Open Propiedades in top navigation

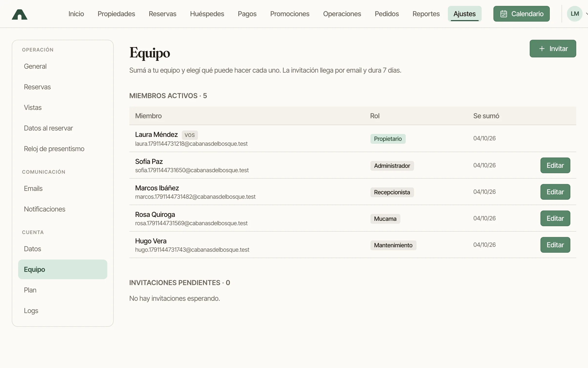pos(116,14)
